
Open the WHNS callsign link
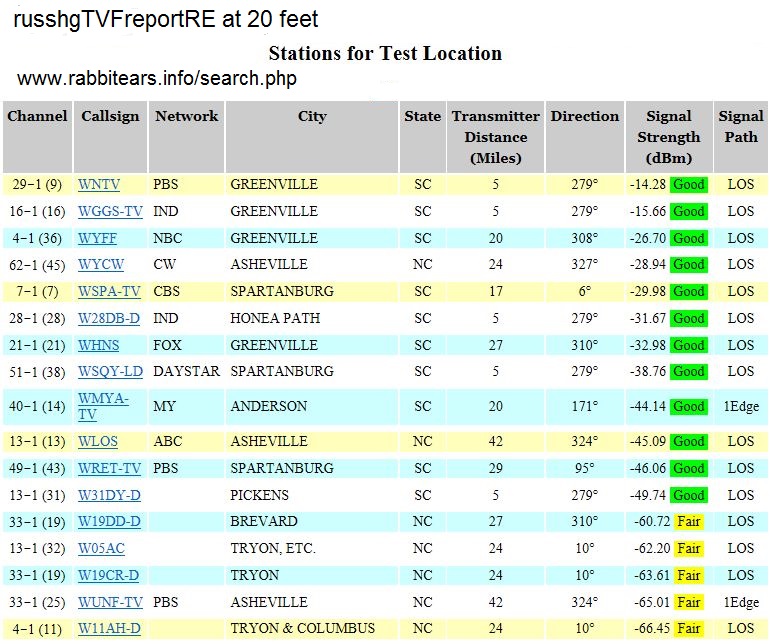[99, 345]
